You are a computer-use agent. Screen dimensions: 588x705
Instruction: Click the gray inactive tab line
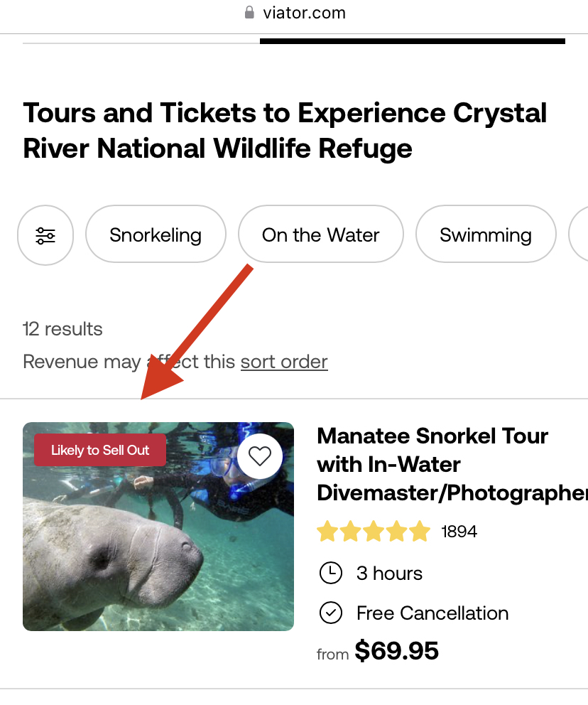(x=141, y=43)
